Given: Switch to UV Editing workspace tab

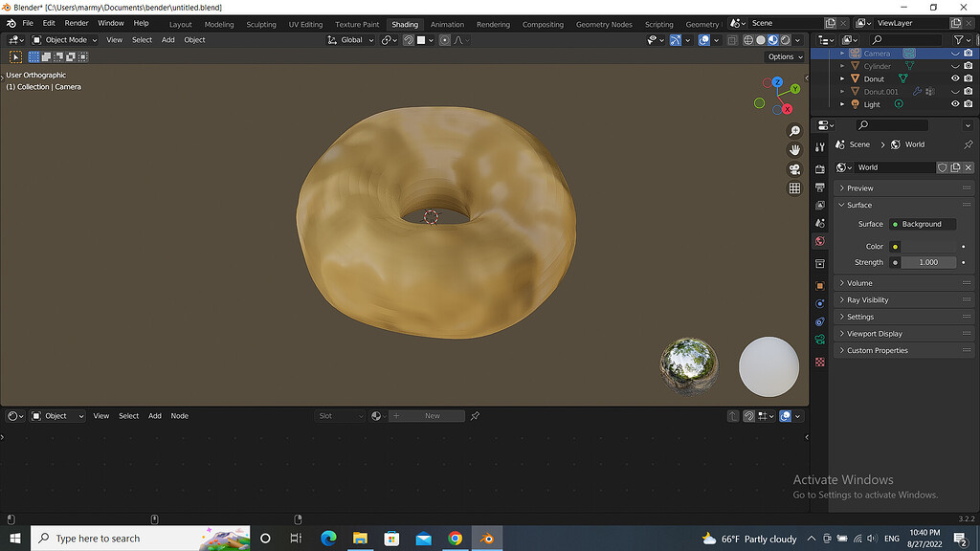Looking at the screenshot, I should (x=305, y=24).
